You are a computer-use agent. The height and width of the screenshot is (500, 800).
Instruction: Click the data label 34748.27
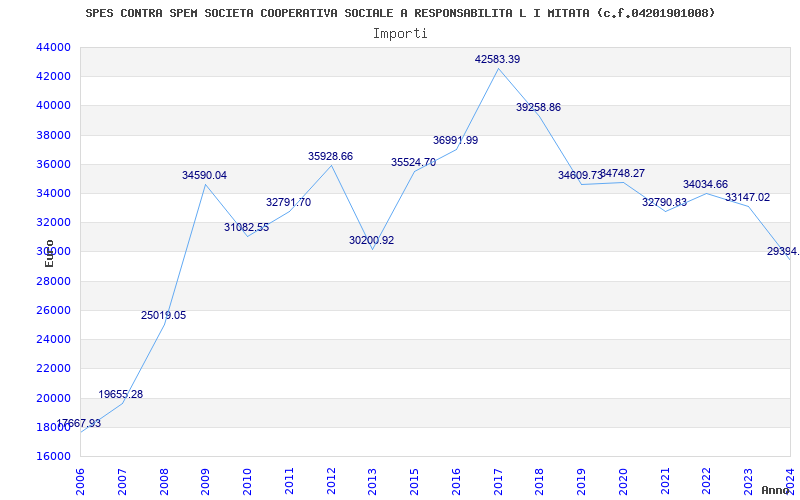point(622,173)
